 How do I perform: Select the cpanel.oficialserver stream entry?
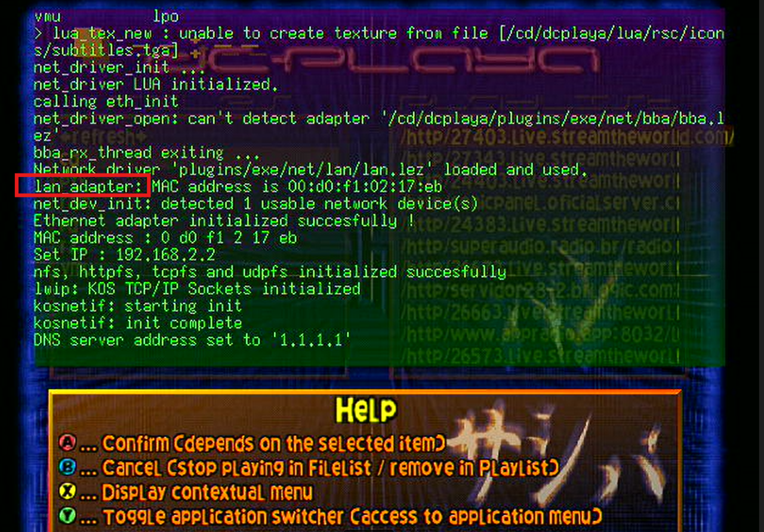click(x=540, y=203)
